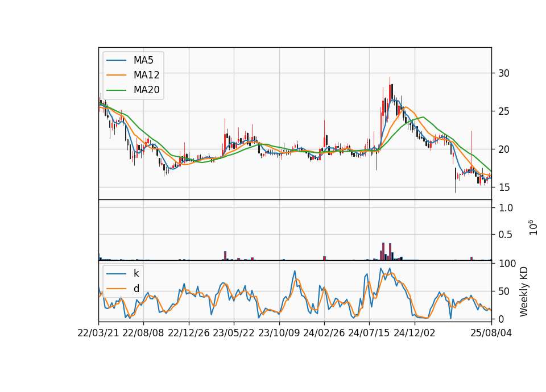
Task: Click the volume scale exponent label
Action: [x=533, y=227]
